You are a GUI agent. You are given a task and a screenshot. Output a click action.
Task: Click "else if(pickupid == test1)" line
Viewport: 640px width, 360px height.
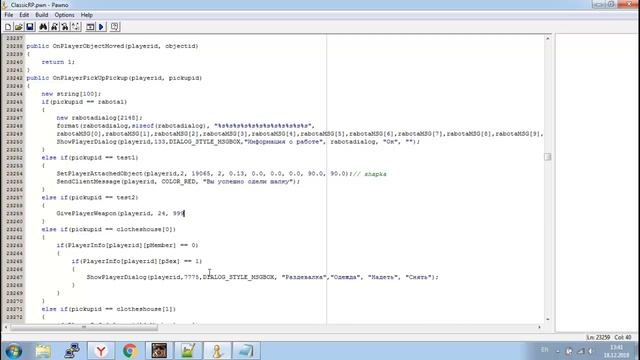pos(90,158)
